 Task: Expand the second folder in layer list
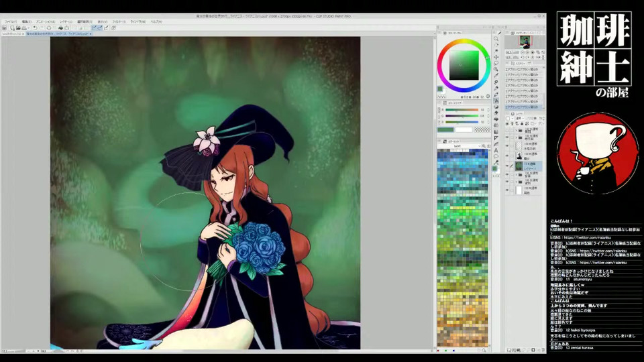517,137
